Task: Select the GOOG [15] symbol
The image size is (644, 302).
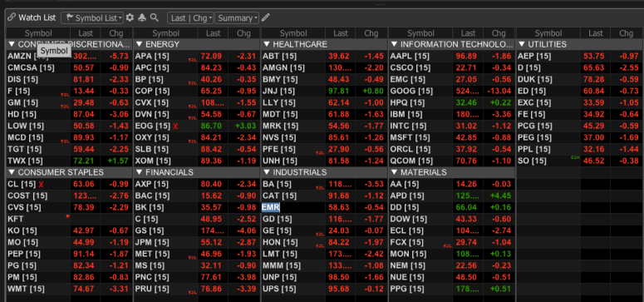Action: [411, 91]
